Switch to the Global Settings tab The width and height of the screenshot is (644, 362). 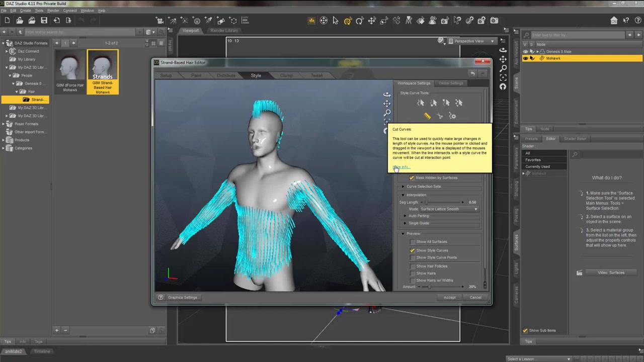(451, 83)
